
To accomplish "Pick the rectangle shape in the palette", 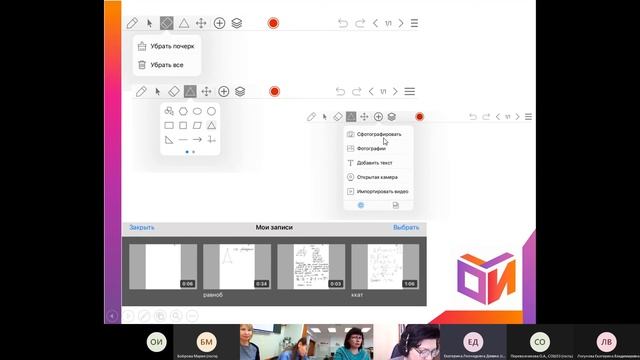I will tap(169, 125).
